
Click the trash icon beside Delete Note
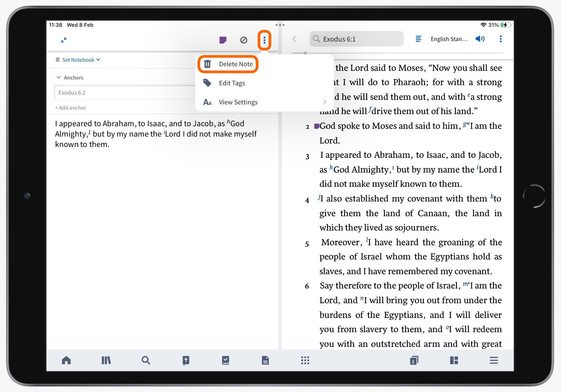(207, 64)
